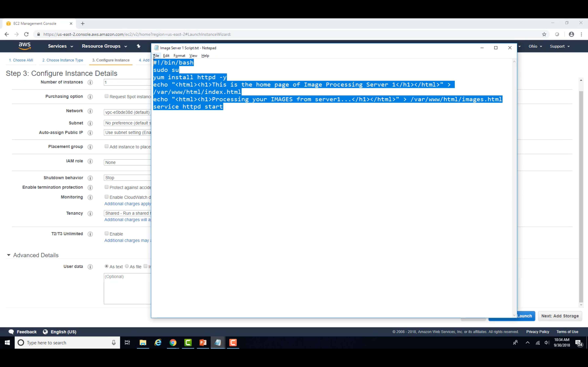Open PowerPoint from the taskbar
Image resolution: width=588 pixels, height=367 pixels.
(x=203, y=342)
